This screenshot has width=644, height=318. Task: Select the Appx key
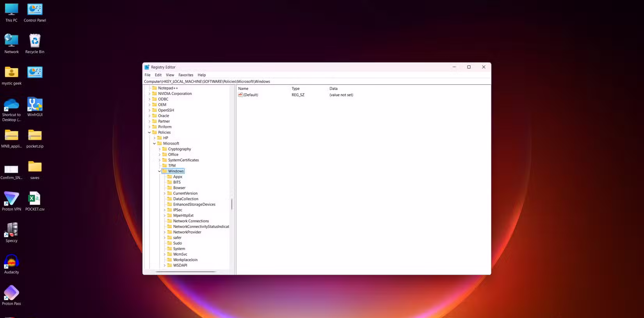tap(178, 177)
